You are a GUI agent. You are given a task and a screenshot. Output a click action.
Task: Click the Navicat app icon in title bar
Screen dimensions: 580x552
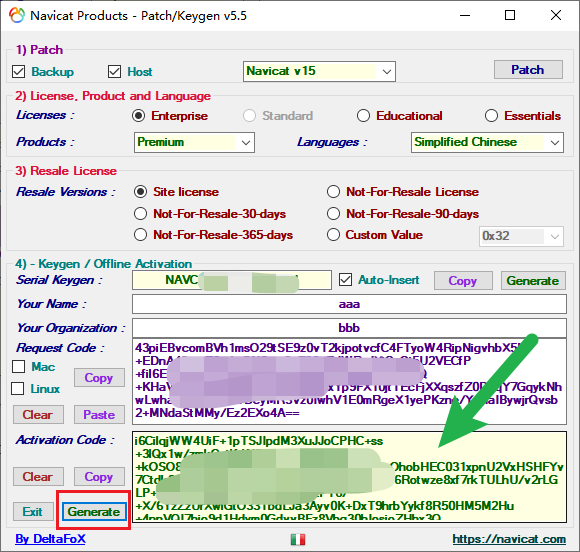tap(17, 15)
